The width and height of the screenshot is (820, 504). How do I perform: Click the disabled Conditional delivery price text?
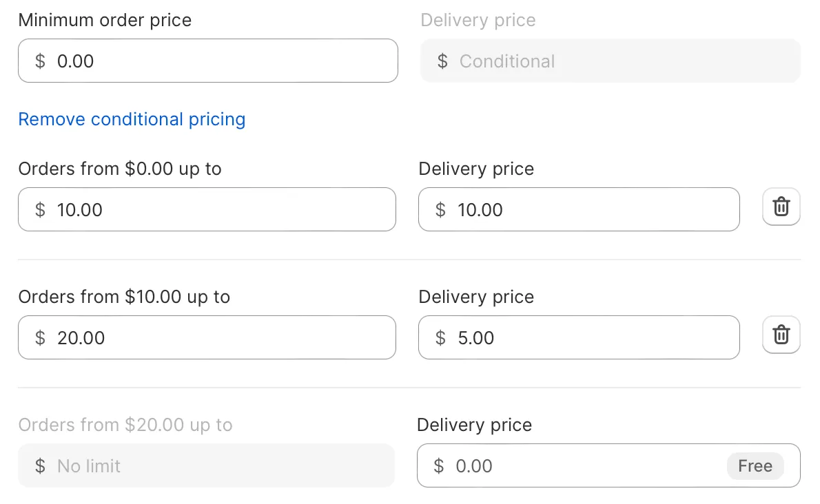(507, 61)
